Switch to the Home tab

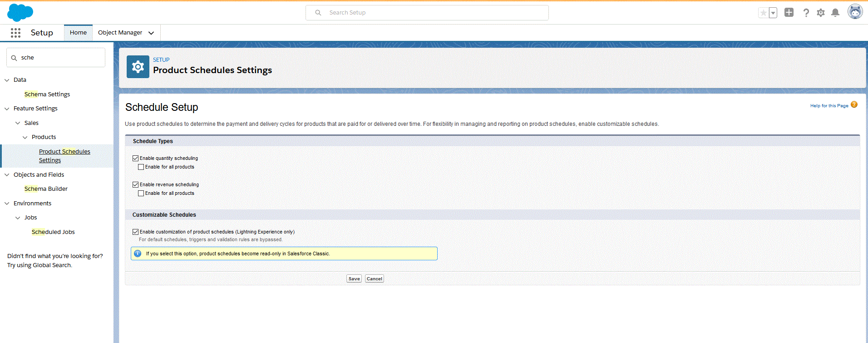[78, 33]
